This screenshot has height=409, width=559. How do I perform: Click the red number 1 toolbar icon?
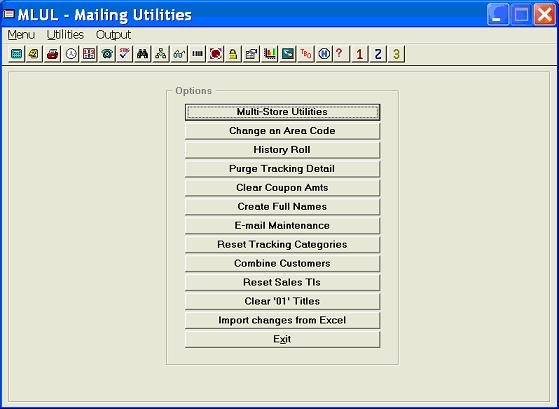360,54
